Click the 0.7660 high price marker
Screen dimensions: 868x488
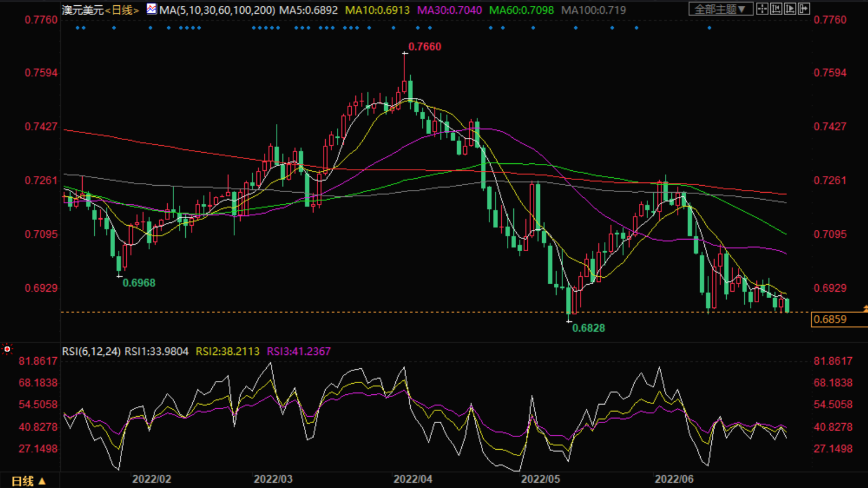pyautogui.click(x=424, y=47)
